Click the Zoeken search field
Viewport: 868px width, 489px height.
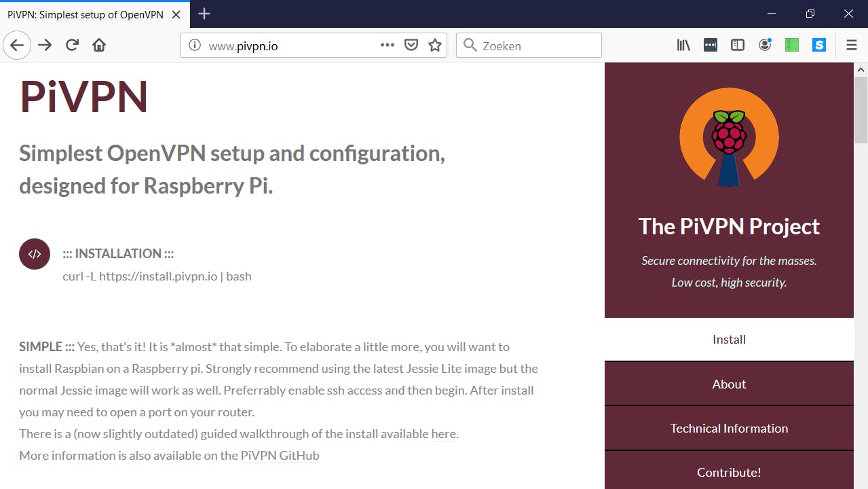click(529, 46)
